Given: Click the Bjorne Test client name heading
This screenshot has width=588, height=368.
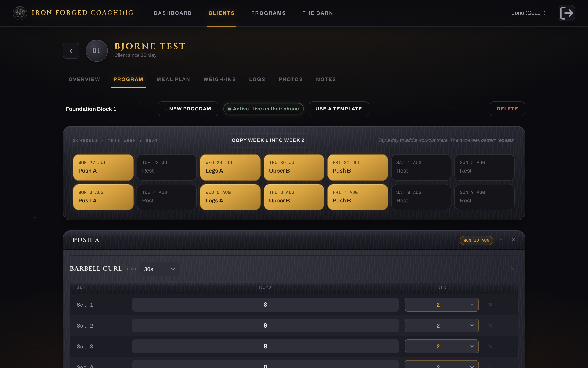Looking at the screenshot, I should click(150, 46).
